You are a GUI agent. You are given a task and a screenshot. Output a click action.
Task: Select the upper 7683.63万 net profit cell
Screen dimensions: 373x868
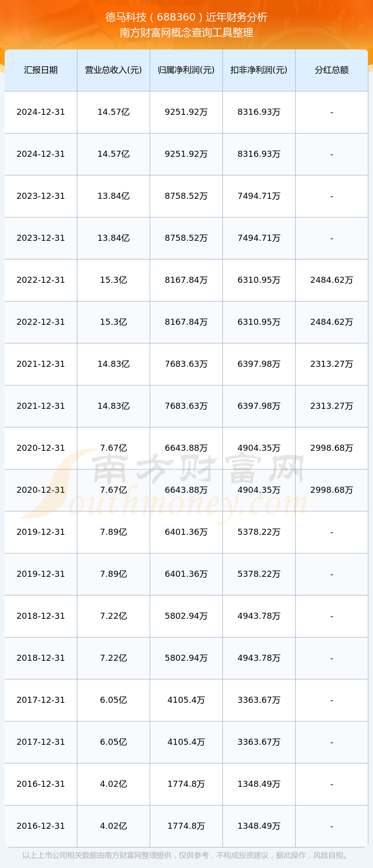[186, 364]
